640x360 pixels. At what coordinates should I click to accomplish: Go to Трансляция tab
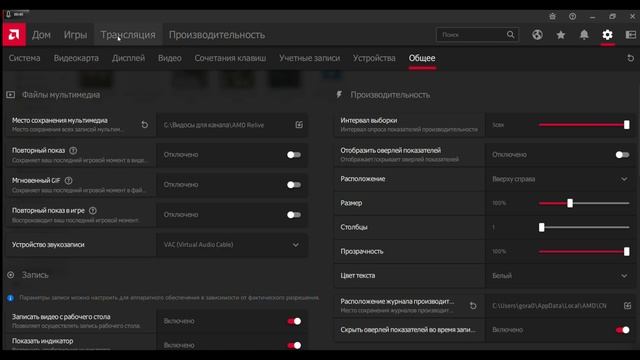click(x=128, y=35)
